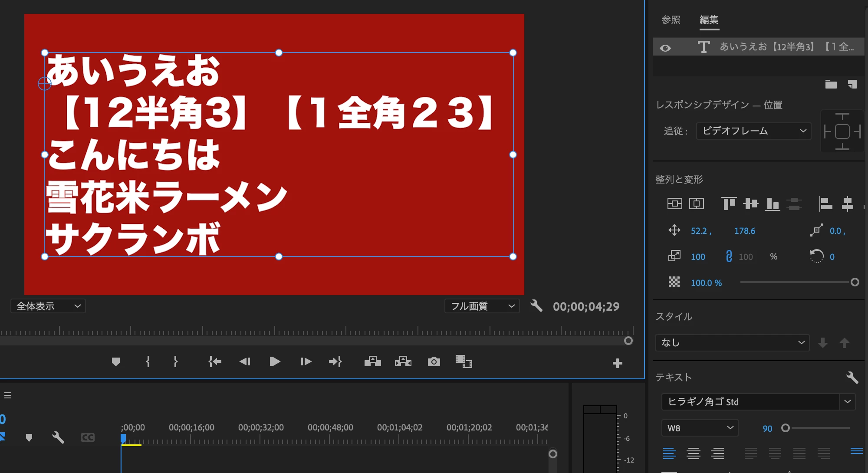Expand the ヒラギノ角ゴ Std font dropdown
The width and height of the screenshot is (868, 473).
point(847,401)
